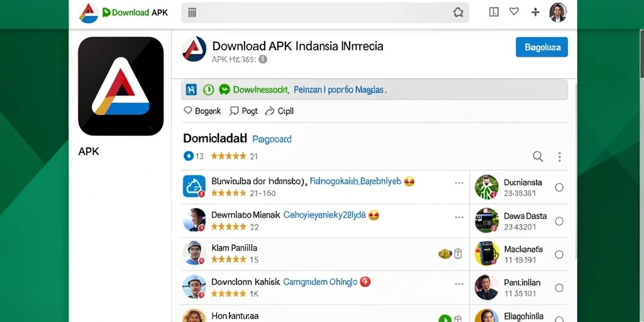The height and width of the screenshot is (322, 644).
Task: Click avatar in Downclonn Kahisk row
Action: click(194, 286)
